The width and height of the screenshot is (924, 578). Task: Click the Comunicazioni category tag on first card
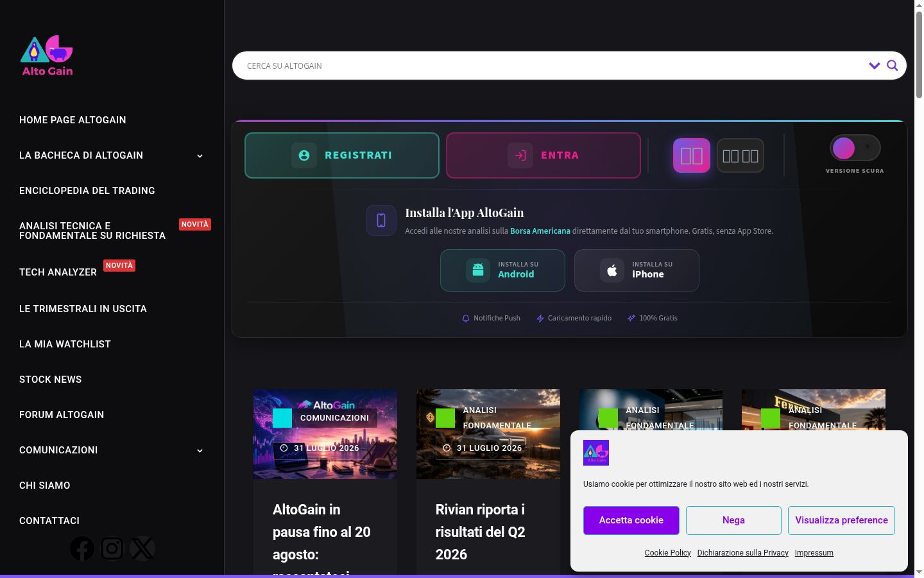point(334,418)
